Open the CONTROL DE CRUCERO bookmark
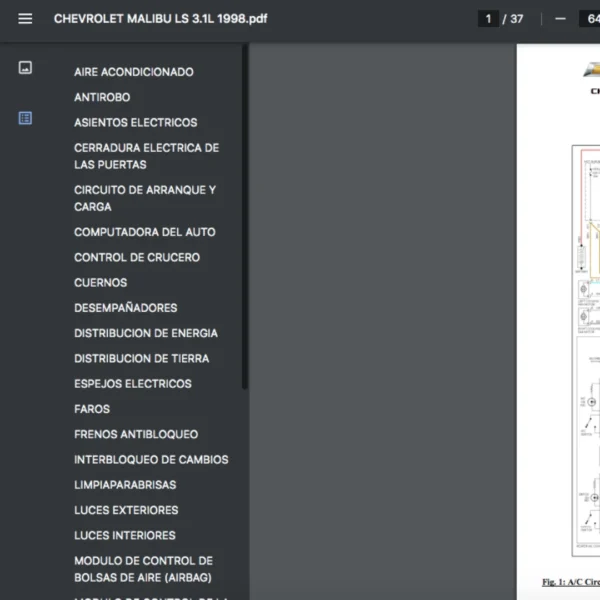Viewport: 600px width, 600px height. coord(137,257)
